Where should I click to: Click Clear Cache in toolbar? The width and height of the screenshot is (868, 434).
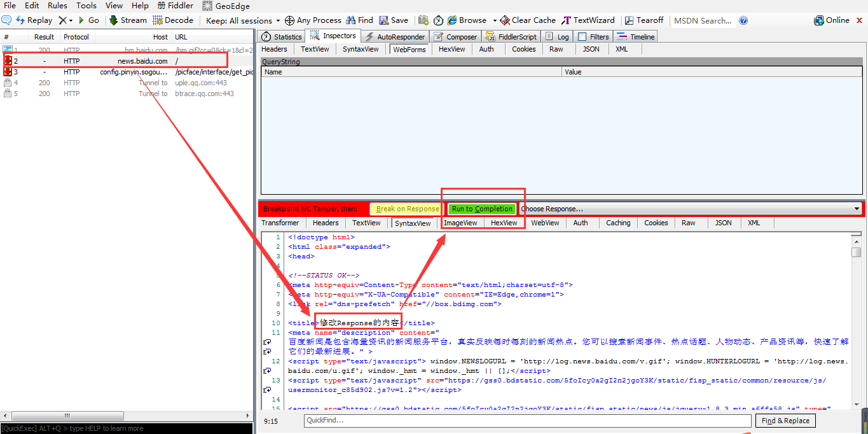(x=528, y=20)
